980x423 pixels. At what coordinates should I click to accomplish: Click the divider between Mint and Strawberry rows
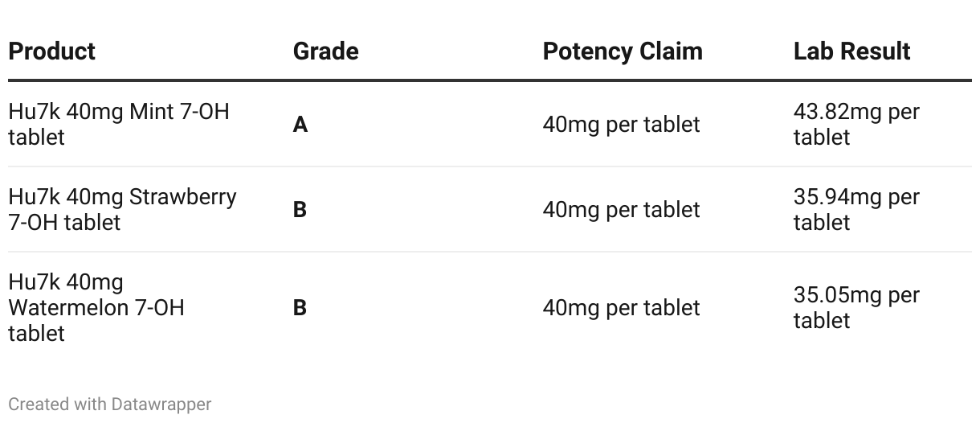(x=490, y=166)
